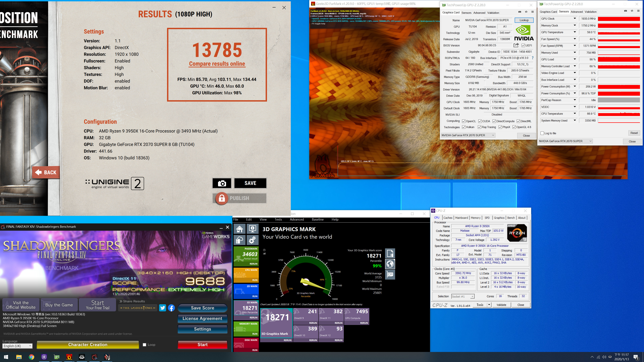Toggle the Ray Tracing checkbox
This screenshot has height=362, width=644.
click(479, 127)
